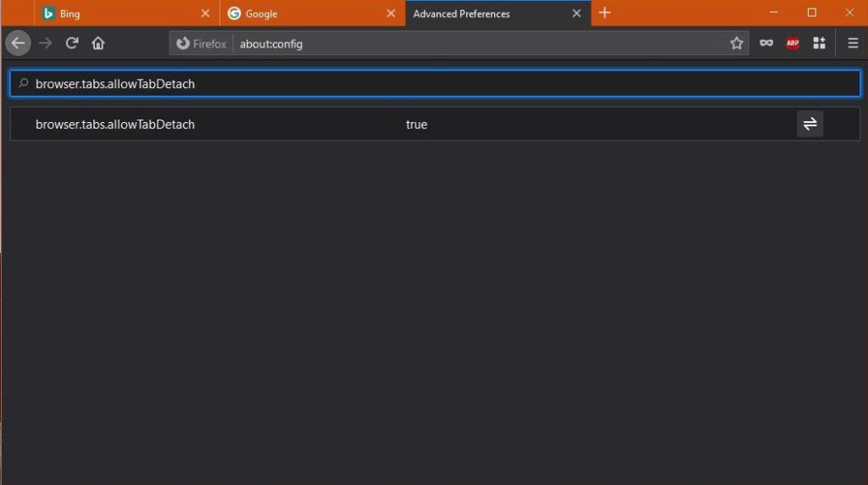Viewport: 868px width, 485px height.
Task: Click the magnifier icon in search field
Action: [23, 84]
